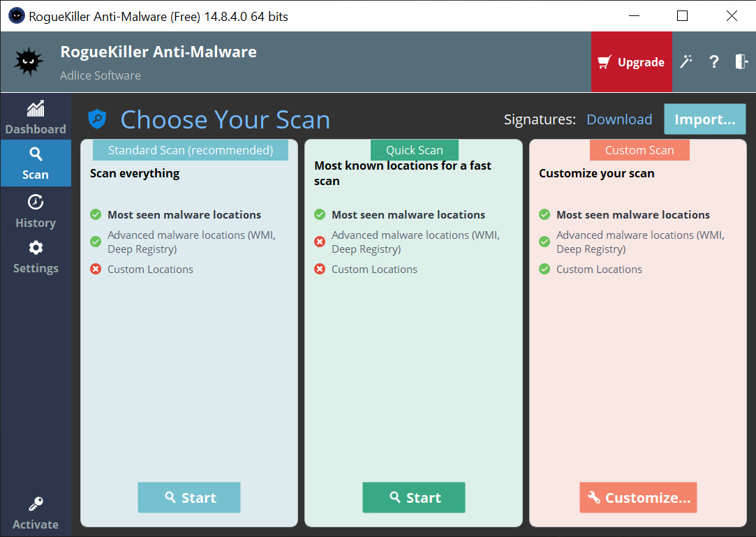
Task: Click 'Custom Locations' text in Quick Scan card
Action: pyautogui.click(x=375, y=270)
